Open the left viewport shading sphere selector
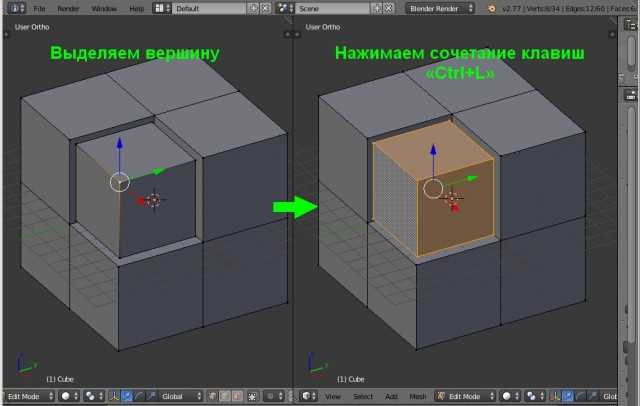This screenshot has width=640, height=406. (70, 396)
